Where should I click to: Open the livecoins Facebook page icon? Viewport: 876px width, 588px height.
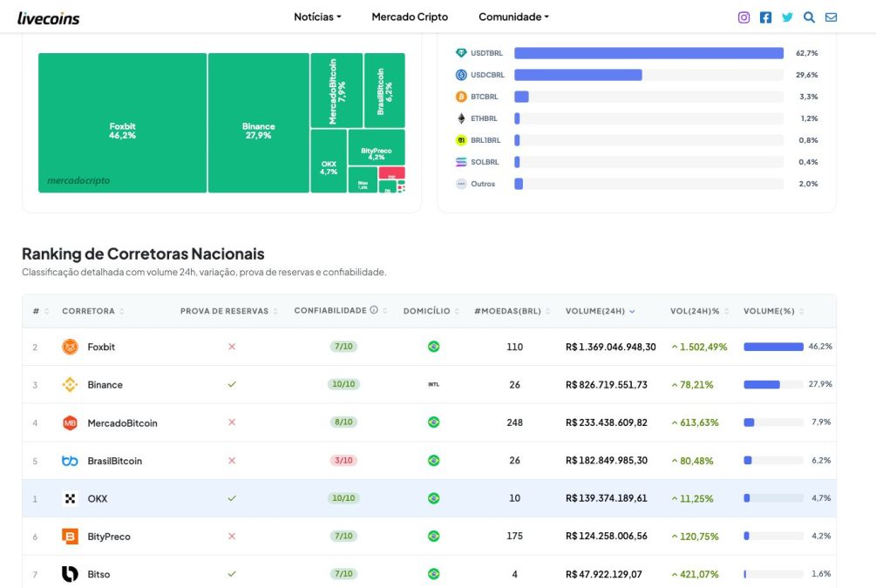[x=765, y=17]
